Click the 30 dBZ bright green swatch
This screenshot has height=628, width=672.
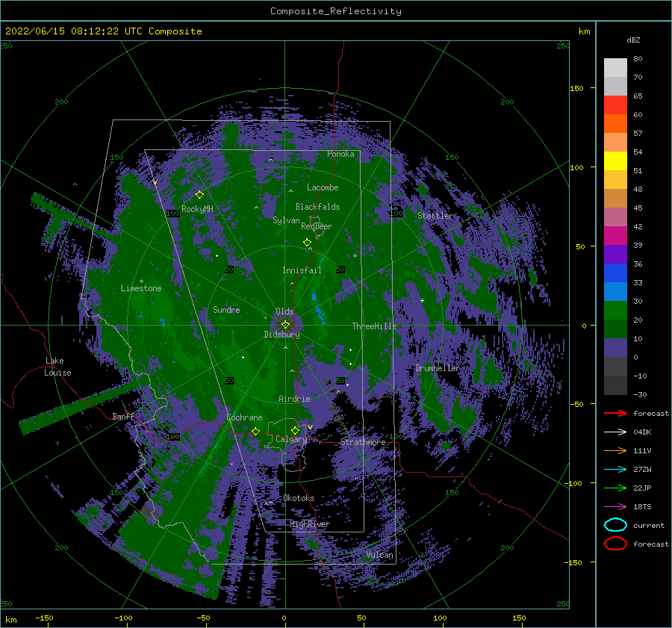coord(615,311)
